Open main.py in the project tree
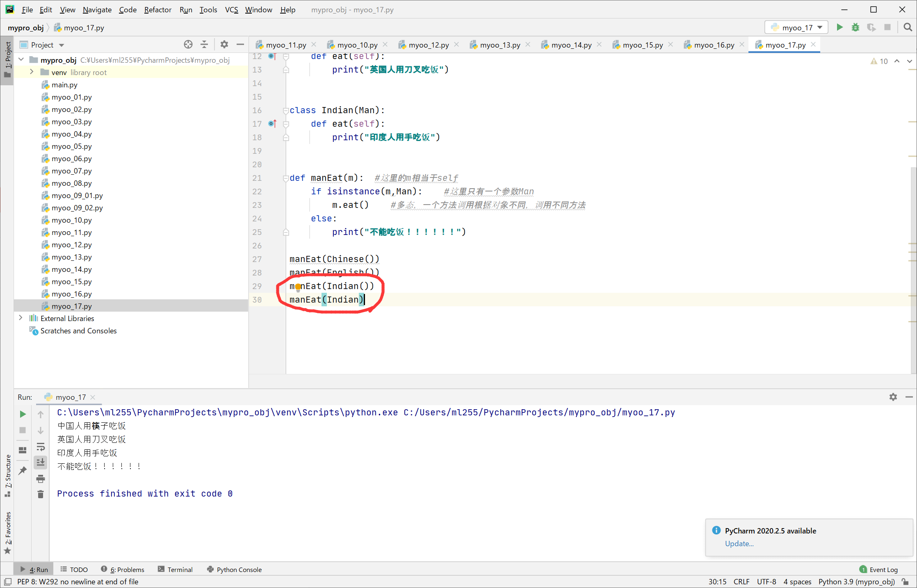The height and width of the screenshot is (588, 917). coord(64,85)
